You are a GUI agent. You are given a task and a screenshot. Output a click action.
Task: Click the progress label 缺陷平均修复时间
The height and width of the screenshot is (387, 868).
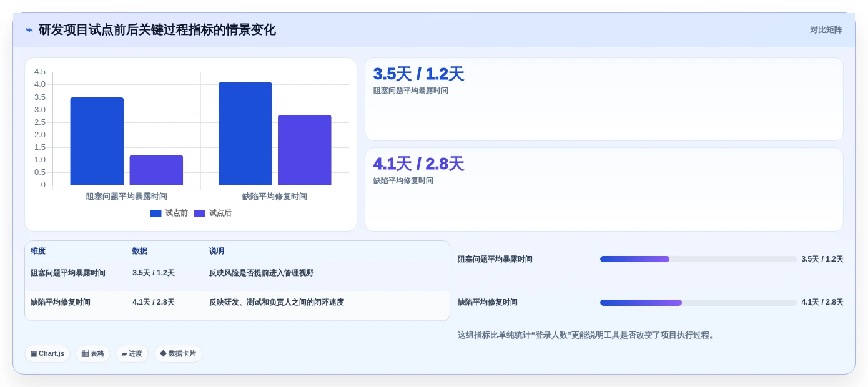click(488, 302)
